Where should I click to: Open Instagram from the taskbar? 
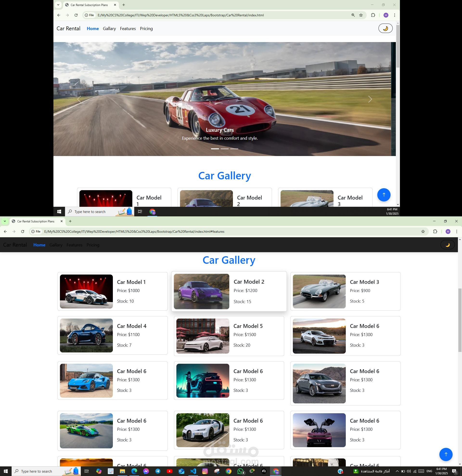205,471
